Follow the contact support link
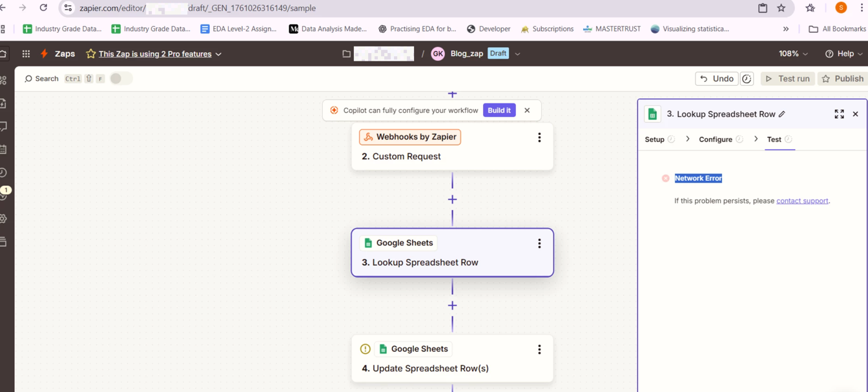Screen dimensions: 868x392 802,201
